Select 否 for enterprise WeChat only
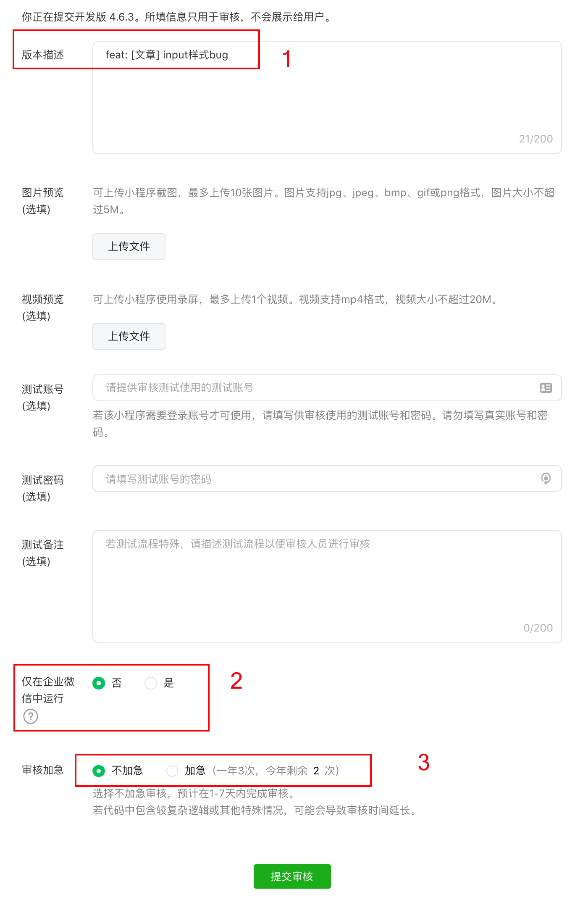 [99, 683]
